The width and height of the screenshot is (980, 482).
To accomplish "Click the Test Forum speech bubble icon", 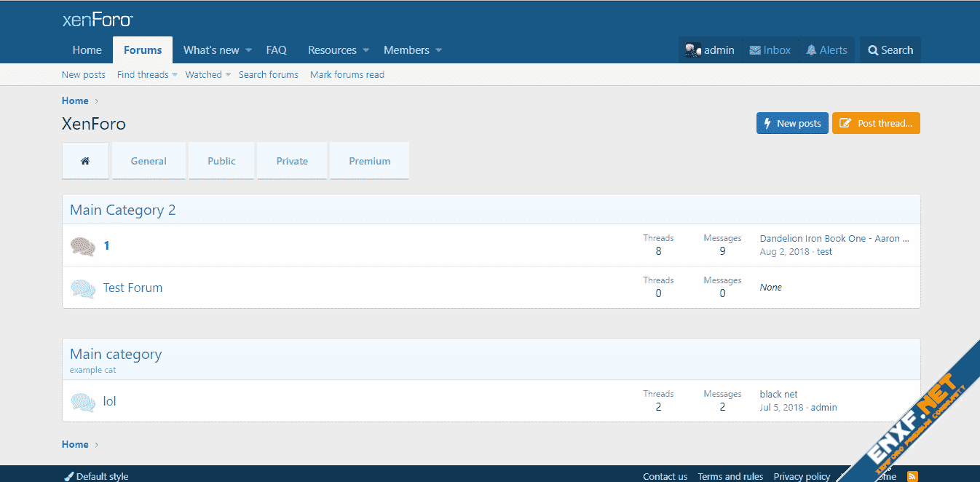I will pyautogui.click(x=83, y=288).
